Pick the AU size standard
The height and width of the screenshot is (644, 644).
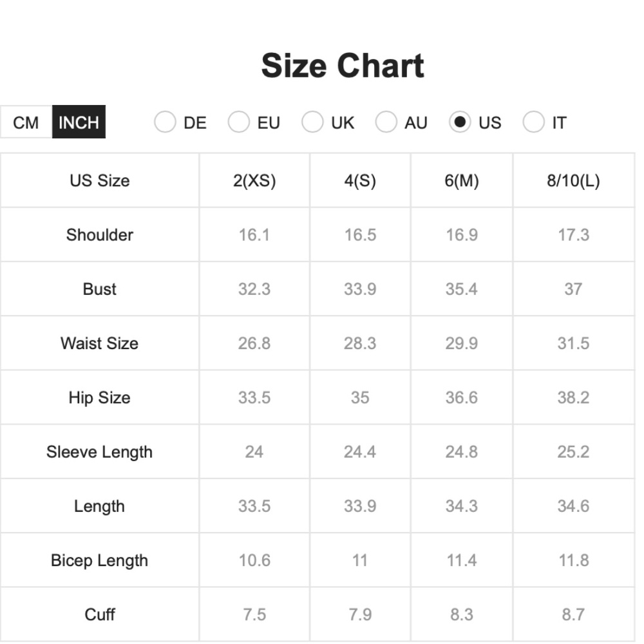click(x=386, y=122)
